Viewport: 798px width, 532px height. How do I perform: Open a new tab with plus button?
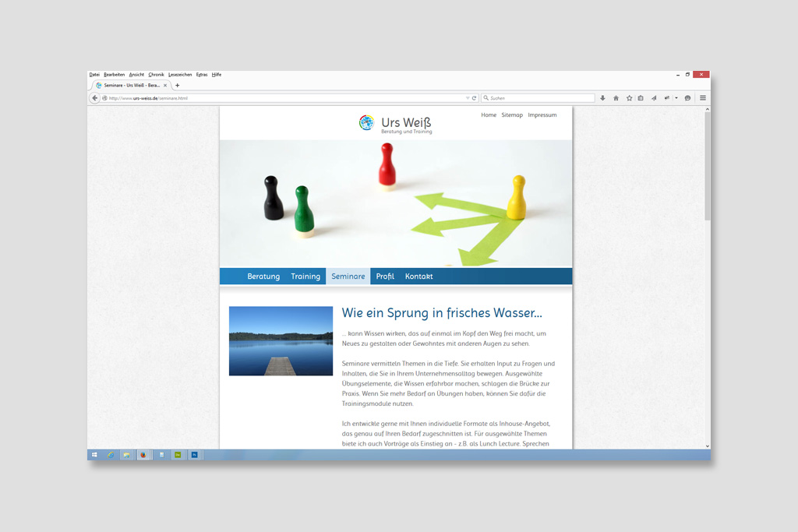tap(177, 85)
